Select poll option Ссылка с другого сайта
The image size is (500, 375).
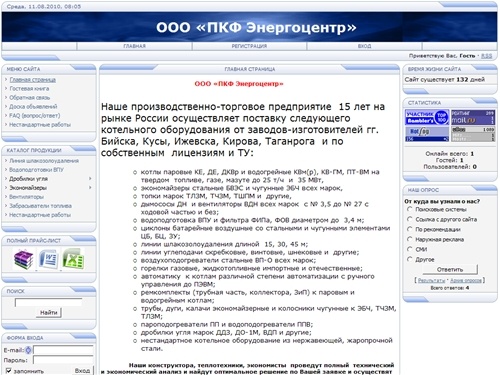[x=410, y=219]
